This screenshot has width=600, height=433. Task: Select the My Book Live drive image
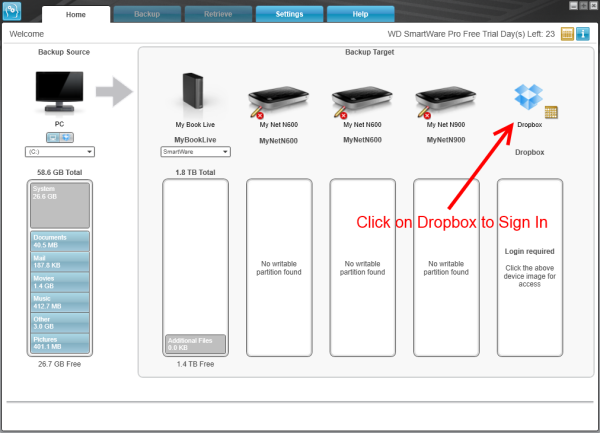pos(192,91)
